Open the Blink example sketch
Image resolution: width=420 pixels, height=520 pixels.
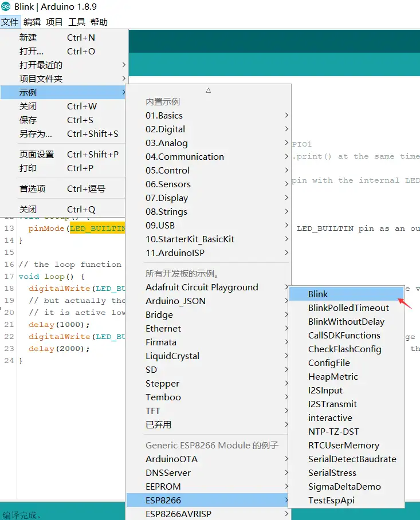(318, 294)
